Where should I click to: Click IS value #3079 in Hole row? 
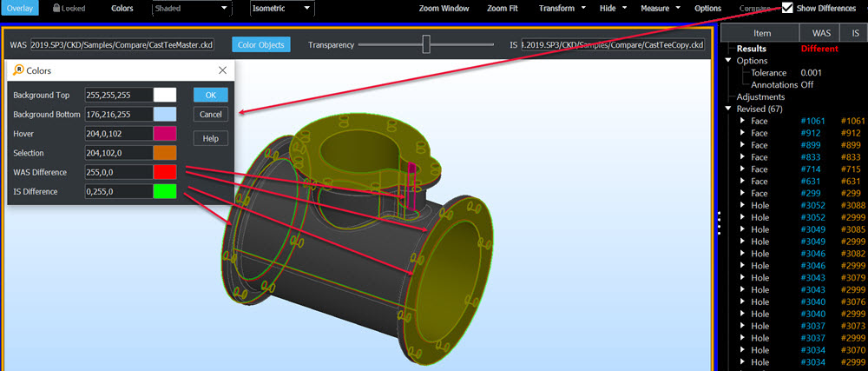click(853, 277)
